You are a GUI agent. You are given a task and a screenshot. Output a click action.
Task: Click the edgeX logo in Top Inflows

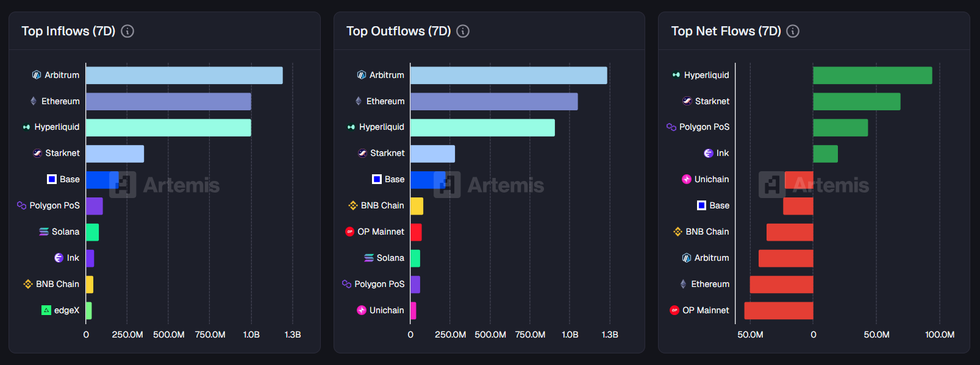pos(46,310)
